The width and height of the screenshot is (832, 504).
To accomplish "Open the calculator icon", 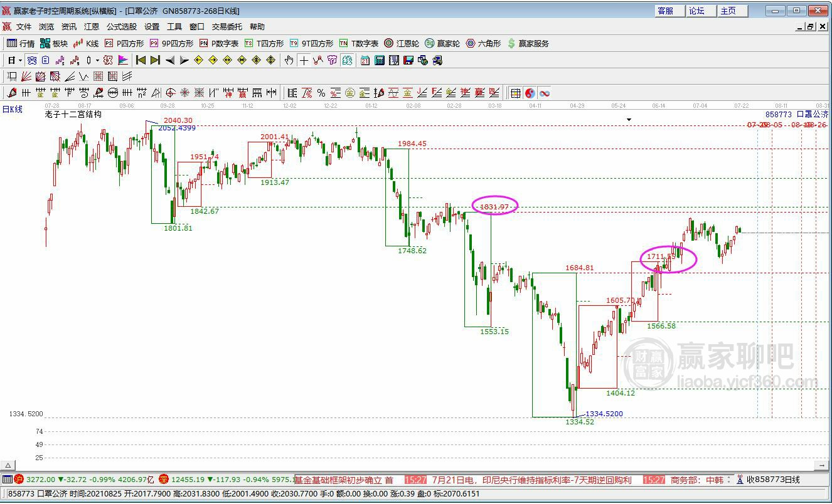I will (x=380, y=60).
